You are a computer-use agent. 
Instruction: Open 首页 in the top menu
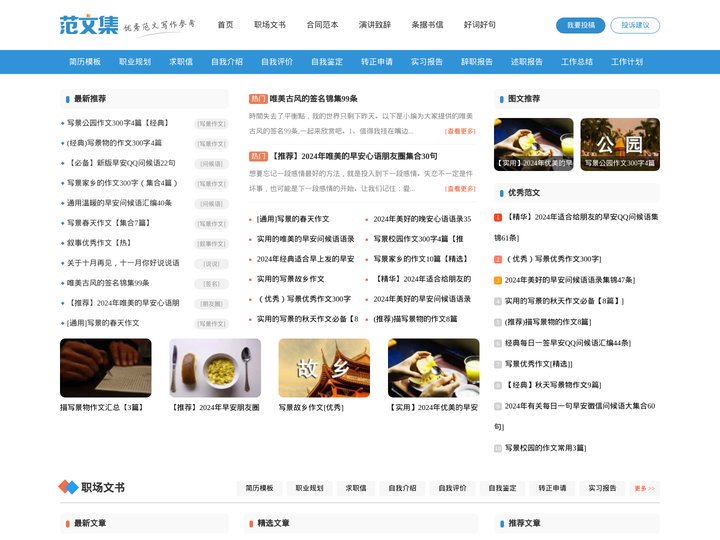tap(225, 25)
